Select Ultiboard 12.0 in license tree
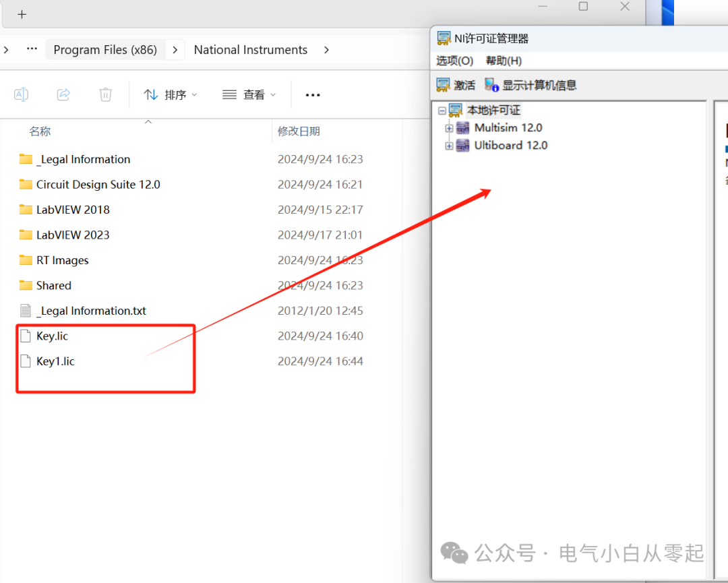 point(511,146)
